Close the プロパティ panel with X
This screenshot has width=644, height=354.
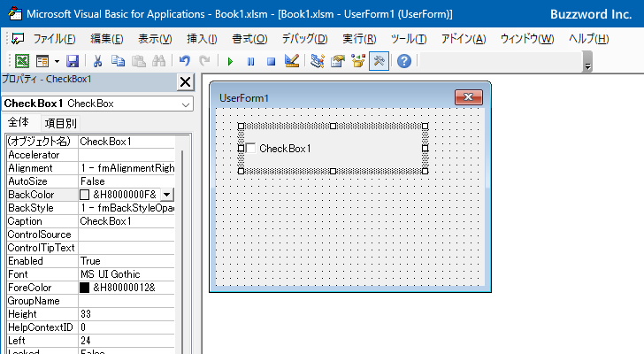point(185,81)
